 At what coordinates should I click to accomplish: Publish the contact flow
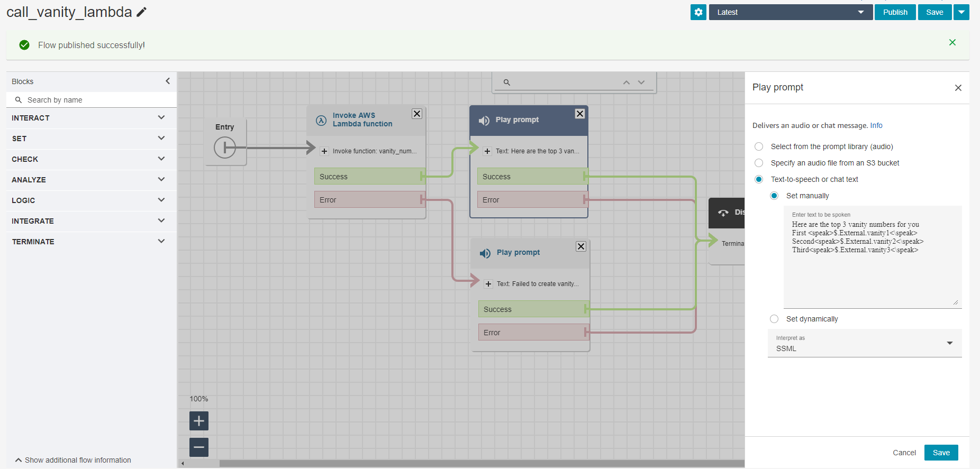895,12
